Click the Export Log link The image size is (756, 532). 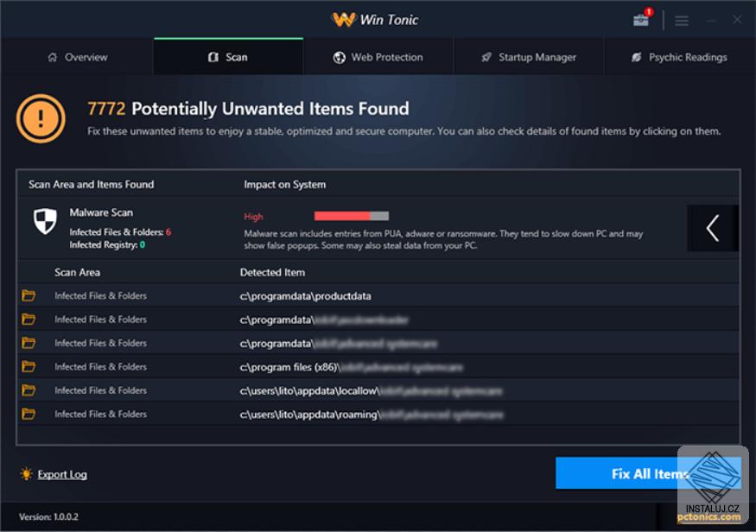[x=62, y=474]
